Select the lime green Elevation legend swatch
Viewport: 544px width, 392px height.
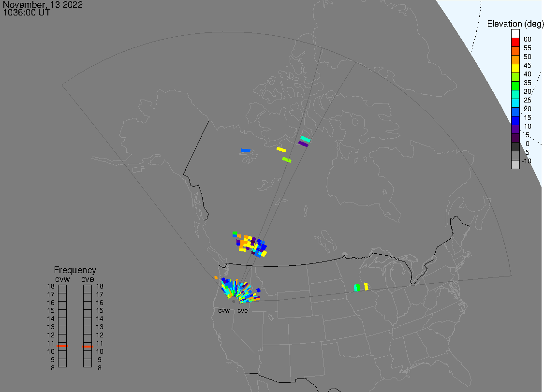click(x=515, y=77)
